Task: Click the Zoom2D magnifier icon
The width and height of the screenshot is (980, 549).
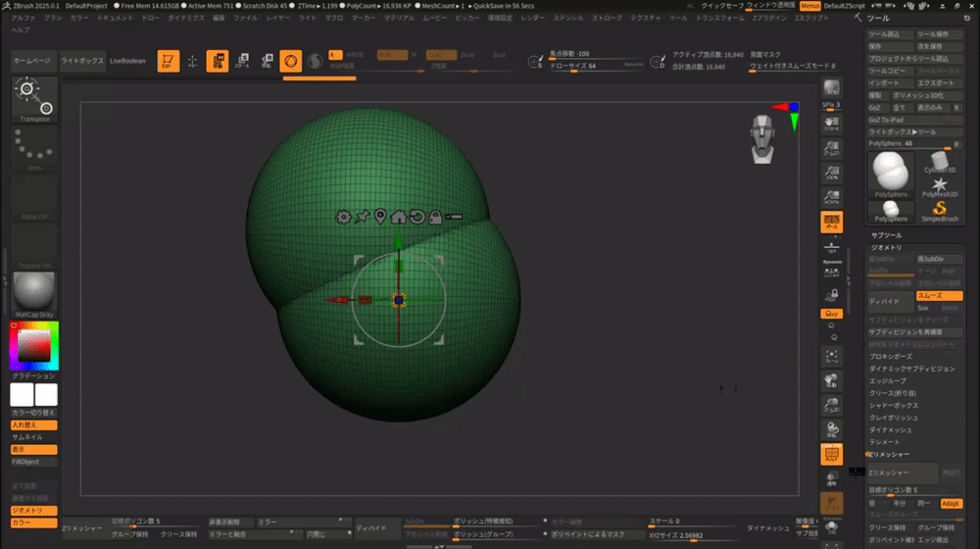Action: coord(831,148)
